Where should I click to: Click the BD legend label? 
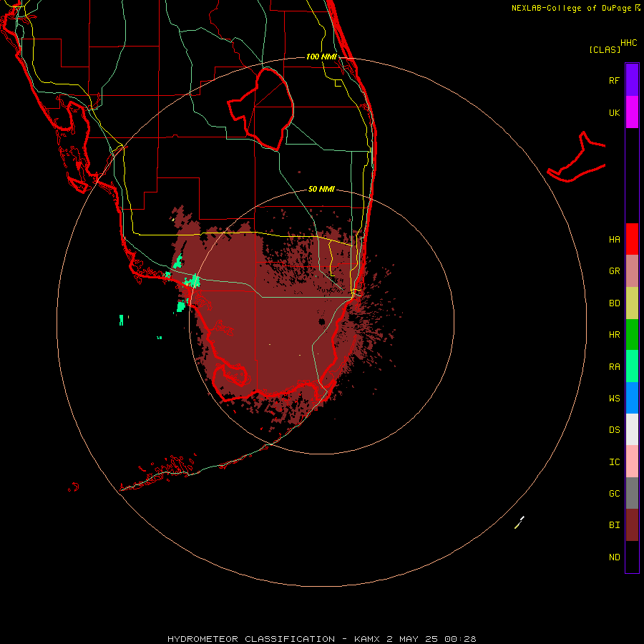tap(614, 303)
